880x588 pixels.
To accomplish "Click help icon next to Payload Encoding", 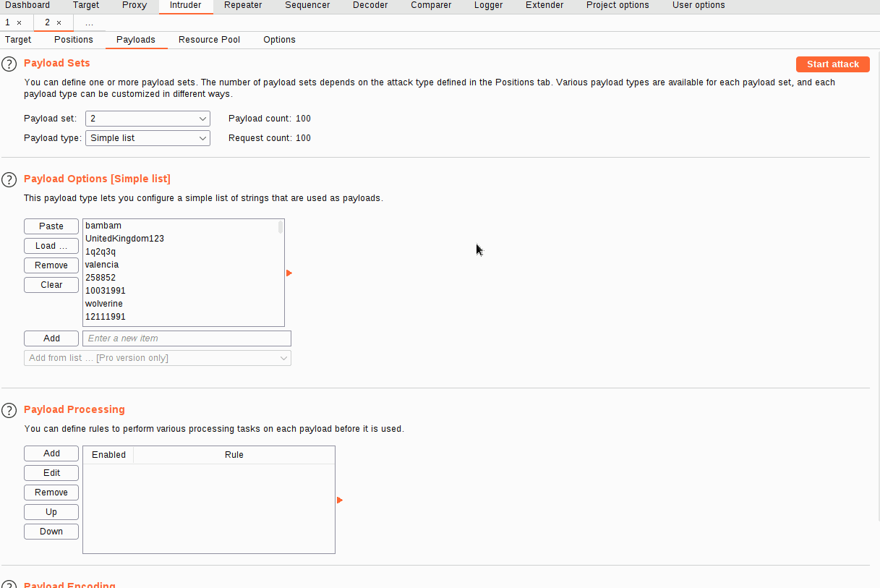I will tap(9, 584).
